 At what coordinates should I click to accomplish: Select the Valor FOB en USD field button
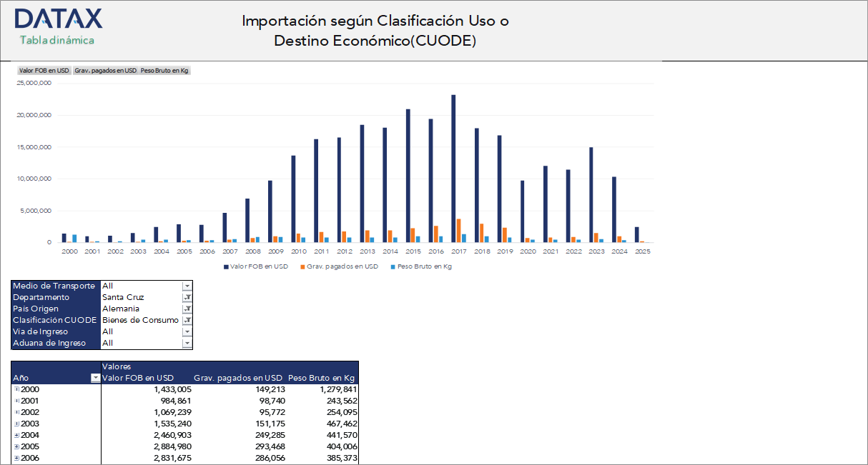(44, 70)
